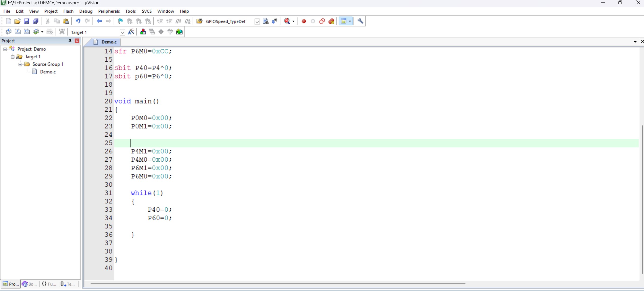Toggle window layout button in toolbar
The height and width of the screenshot is (291, 644).
(343, 21)
